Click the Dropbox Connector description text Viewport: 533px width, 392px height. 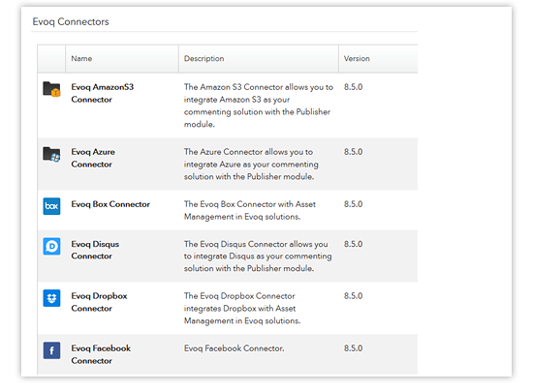[242, 308]
